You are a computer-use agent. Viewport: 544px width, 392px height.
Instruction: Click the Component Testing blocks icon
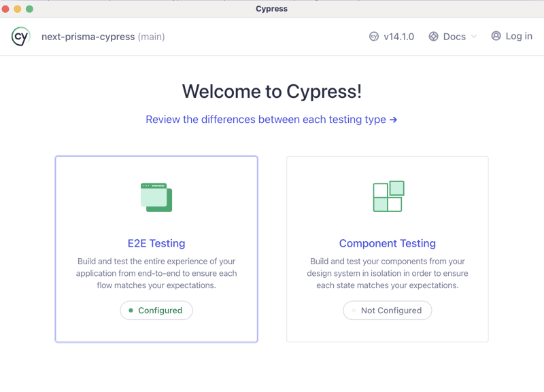coord(388,196)
